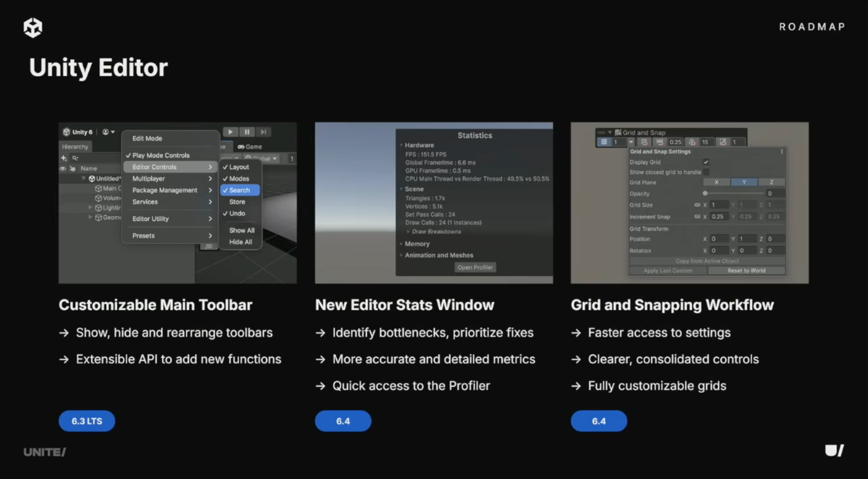Viewport: 868px width, 479px height.
Task: Expand the Memory section in Statistics
Action: pos(401,244)
